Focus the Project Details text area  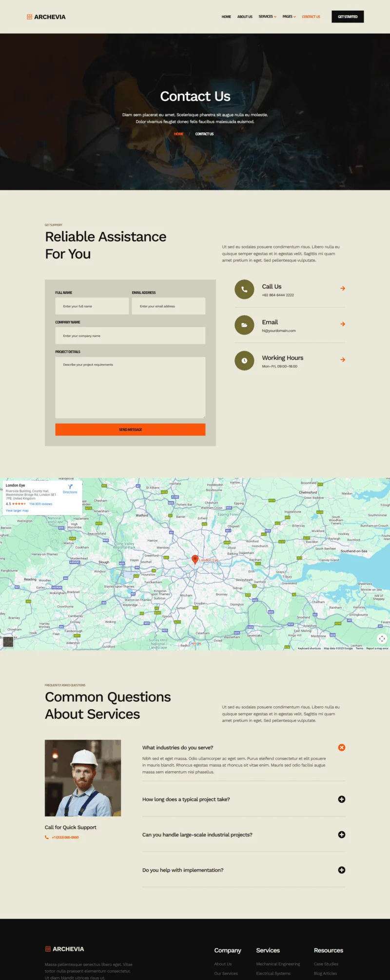point(130,388)
